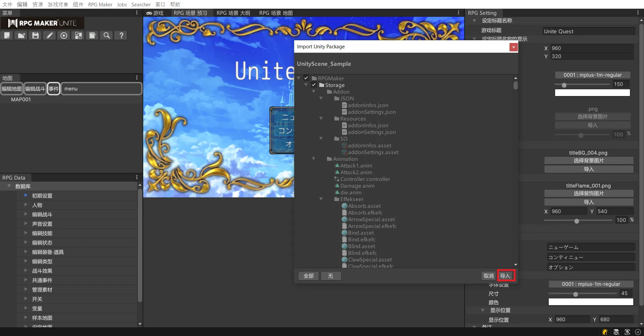Switch to RPG 场景 大纲 tab
Viewport: 644px width, 336px height.
tap(233, 13)
